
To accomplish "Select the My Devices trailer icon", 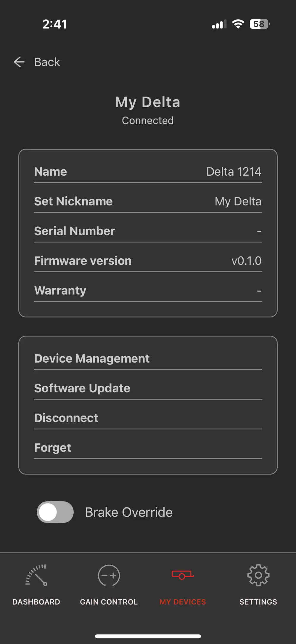I will (x=183, y=575).
